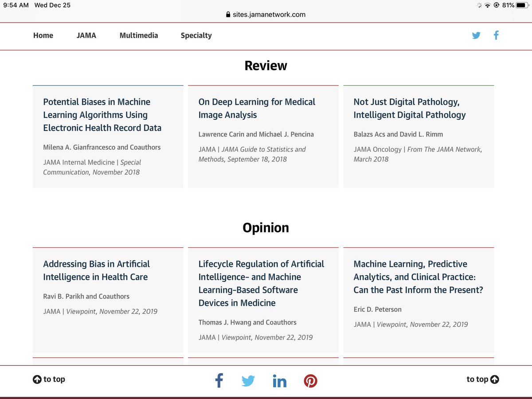Open 'Potential Biases in Machine Learning Algorithms' article
This screenshot has height=399, width=532.
(x=102, y=115)
